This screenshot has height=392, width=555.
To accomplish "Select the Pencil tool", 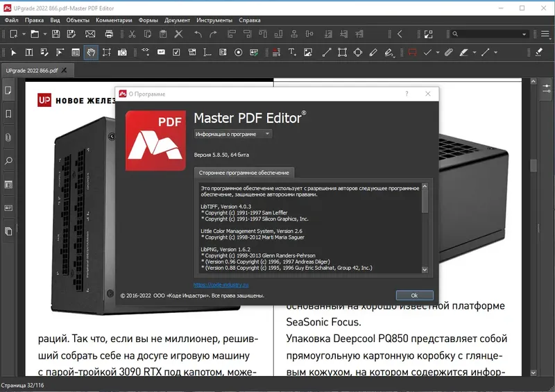I will 373,53.
